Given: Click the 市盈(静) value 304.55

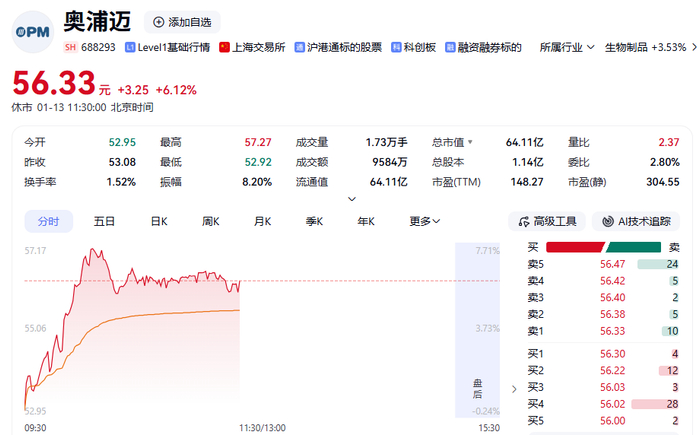Looking at the screenshot, I should [x=663, y=182].
